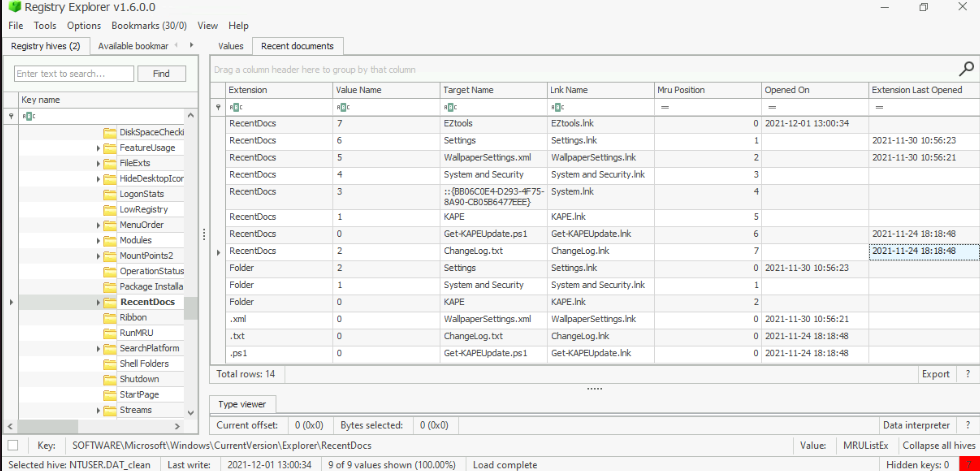The width and height of the screenshot is (980, 471).
Task: Focus the 'Enter text to search' field
Action: [x=74, y=73]
